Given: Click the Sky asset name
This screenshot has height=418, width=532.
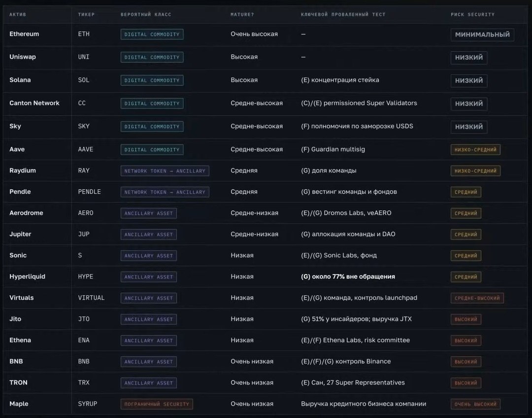Looking at the screenshot, I should tap(15, 126).
